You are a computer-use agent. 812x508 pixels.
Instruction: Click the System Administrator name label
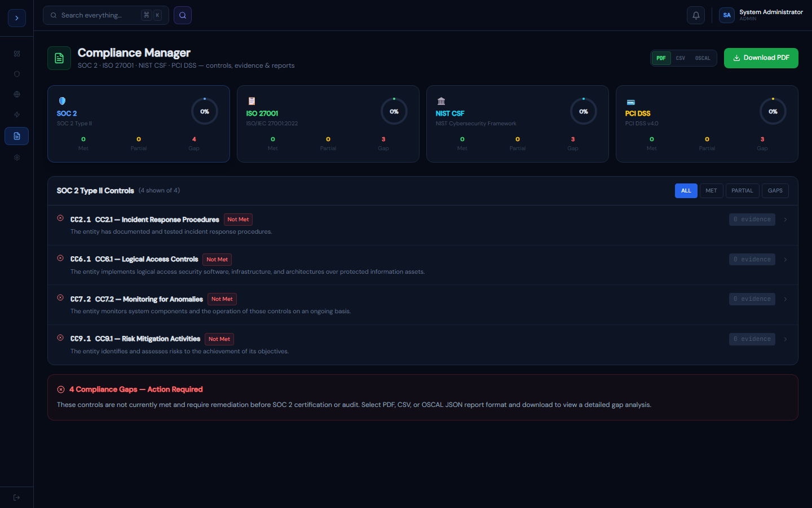771,12
